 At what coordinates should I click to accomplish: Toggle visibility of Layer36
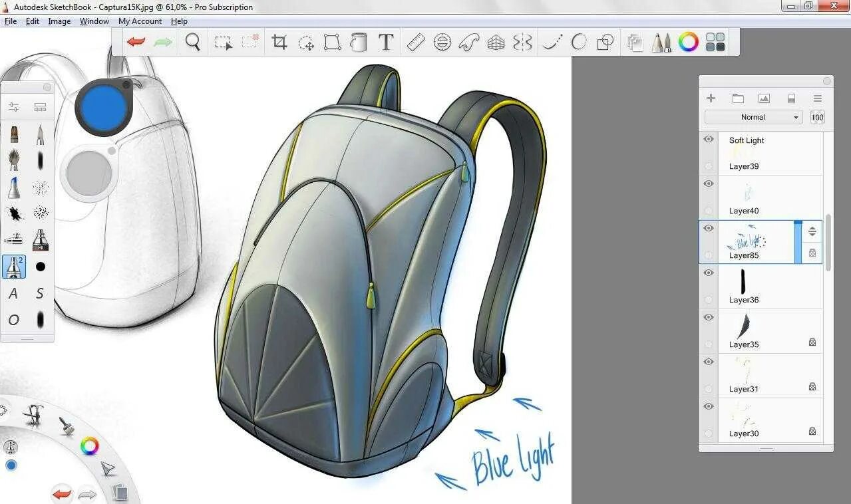click(709, 273)
